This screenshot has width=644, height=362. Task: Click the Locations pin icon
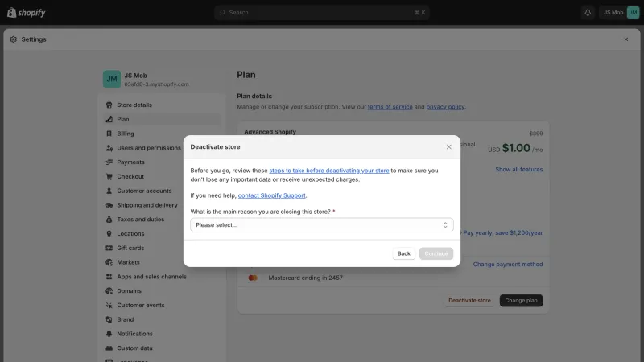(x=109, y=234)
